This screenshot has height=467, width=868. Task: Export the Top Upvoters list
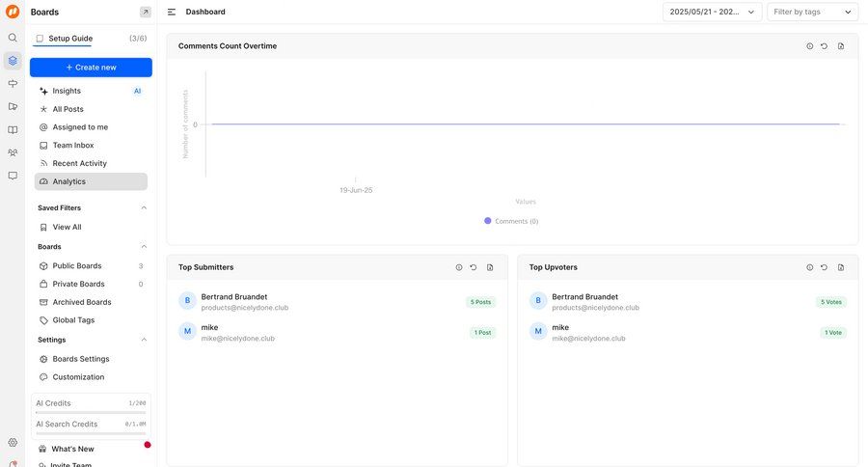(x=841, y=267)
